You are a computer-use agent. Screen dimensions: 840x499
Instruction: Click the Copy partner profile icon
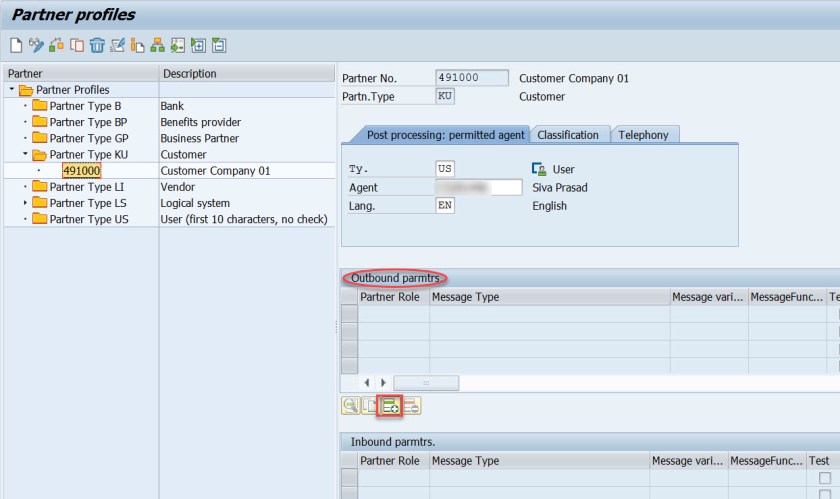tap(77, 46)
